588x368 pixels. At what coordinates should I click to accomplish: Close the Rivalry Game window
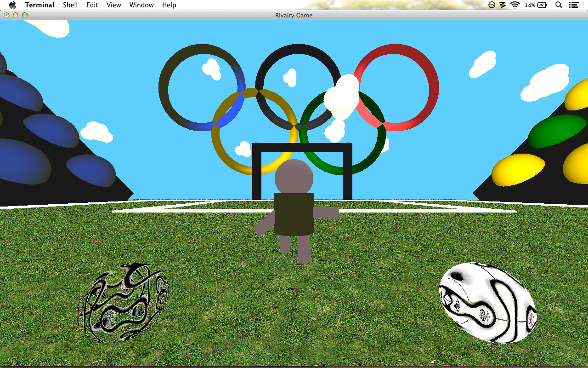6,15
